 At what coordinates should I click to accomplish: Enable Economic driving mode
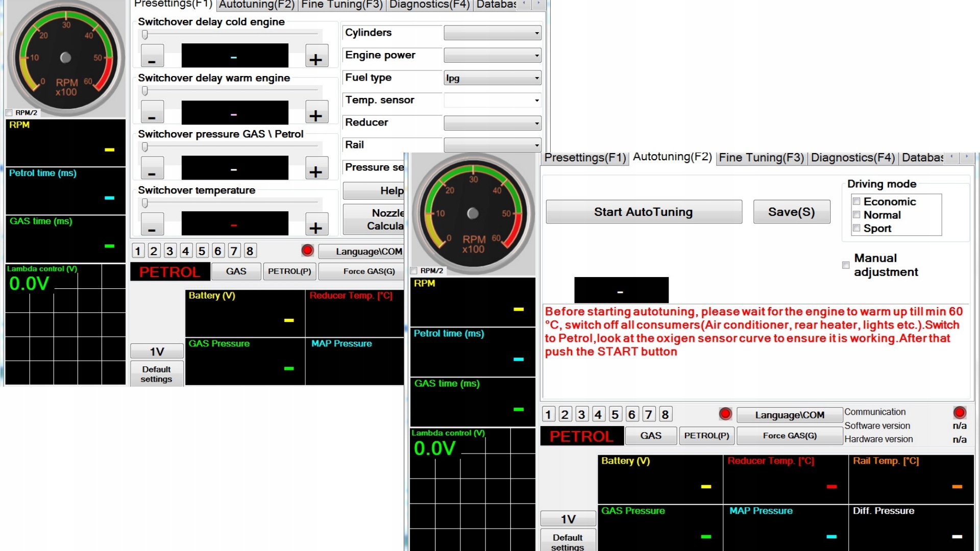point(857,202)
